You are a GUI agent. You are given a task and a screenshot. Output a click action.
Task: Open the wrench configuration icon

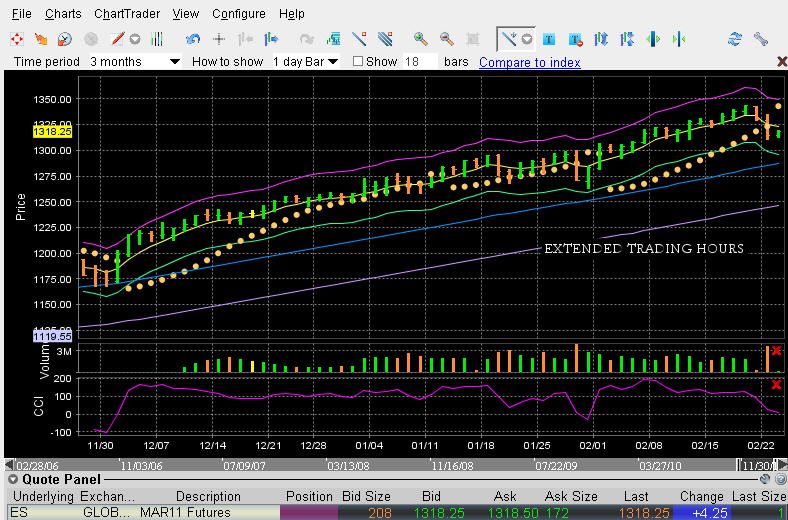tap(761, 39)
